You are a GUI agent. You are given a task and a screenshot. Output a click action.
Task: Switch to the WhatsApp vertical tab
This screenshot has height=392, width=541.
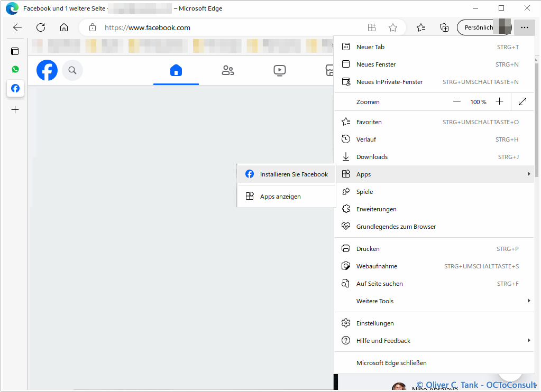15,69
